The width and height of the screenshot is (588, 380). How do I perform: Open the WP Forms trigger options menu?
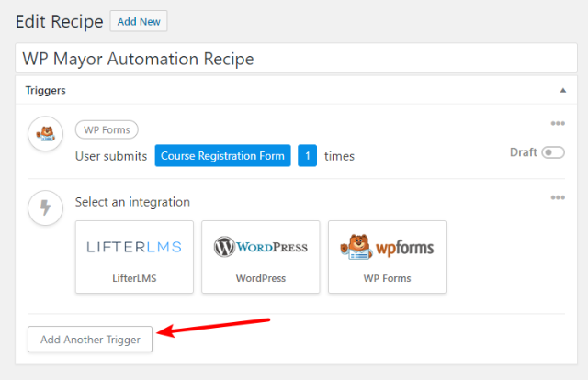(558, 123)
